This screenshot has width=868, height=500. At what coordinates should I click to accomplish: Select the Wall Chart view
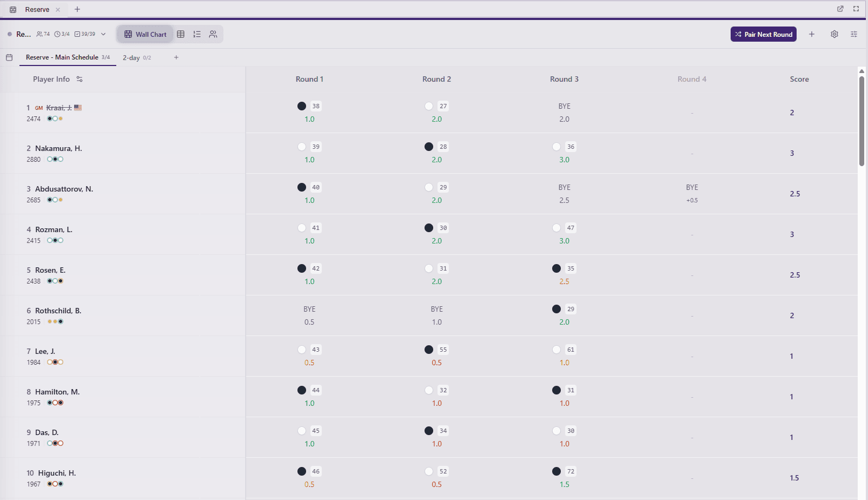pos(144,34)
